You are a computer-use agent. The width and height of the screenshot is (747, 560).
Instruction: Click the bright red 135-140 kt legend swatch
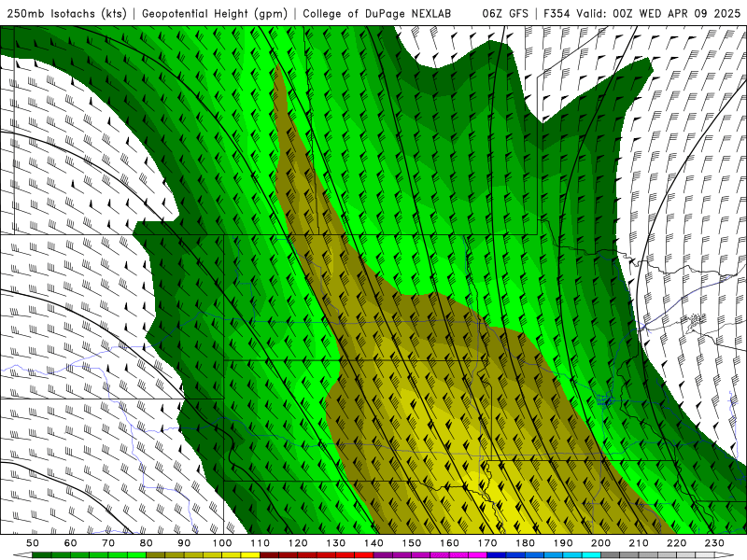pos(364,555)
